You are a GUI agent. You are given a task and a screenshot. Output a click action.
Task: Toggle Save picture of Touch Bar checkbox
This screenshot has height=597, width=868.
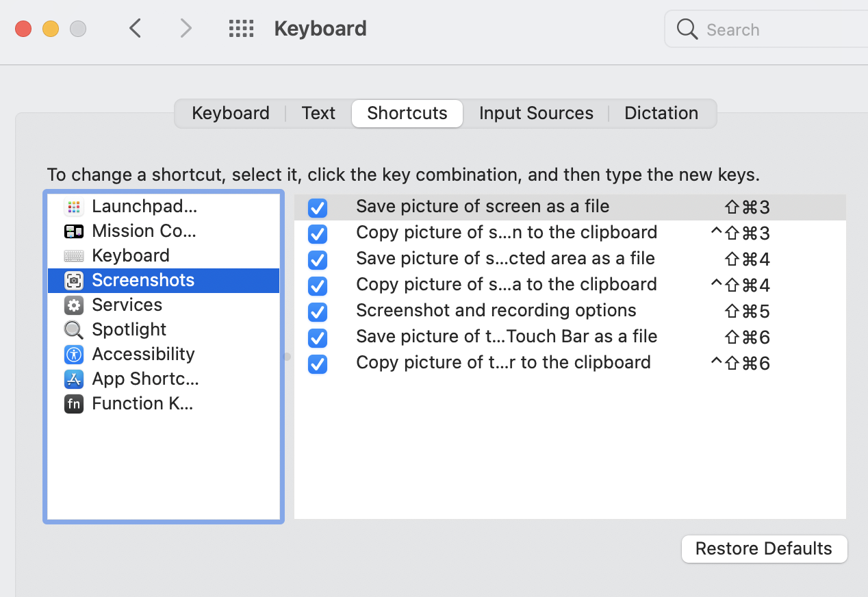click(x=318, y=338)
